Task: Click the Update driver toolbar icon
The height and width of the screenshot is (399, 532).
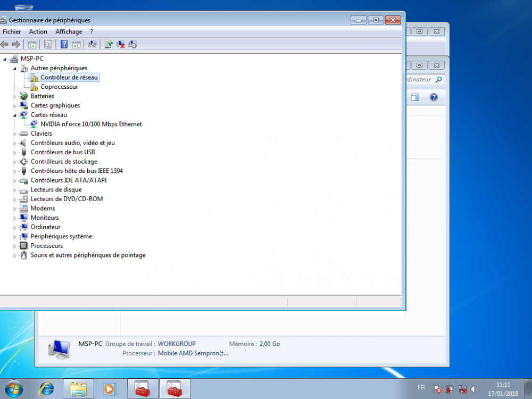Action: pos(109,44)
